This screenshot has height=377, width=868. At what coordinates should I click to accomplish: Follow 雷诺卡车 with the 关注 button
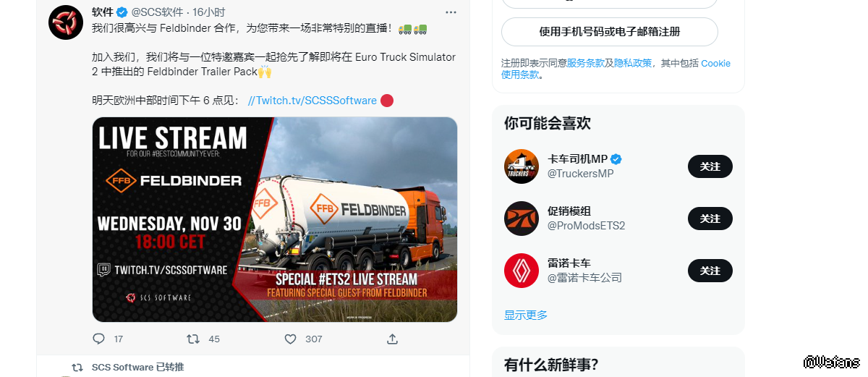pos(710,271)
